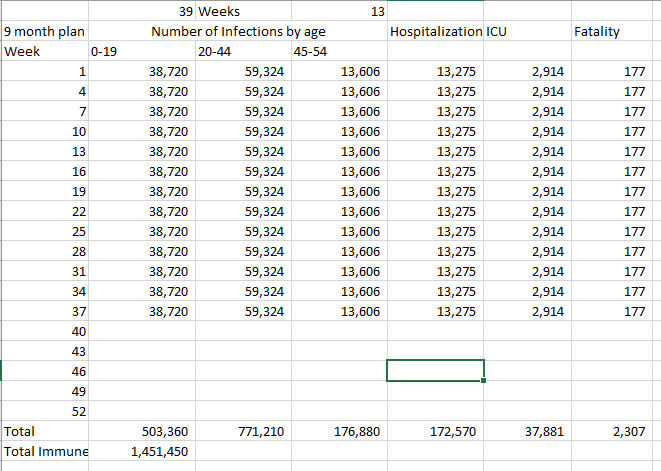
Task: Click the Total Immune value 1,451,450
Action: (x=158, y=452)
